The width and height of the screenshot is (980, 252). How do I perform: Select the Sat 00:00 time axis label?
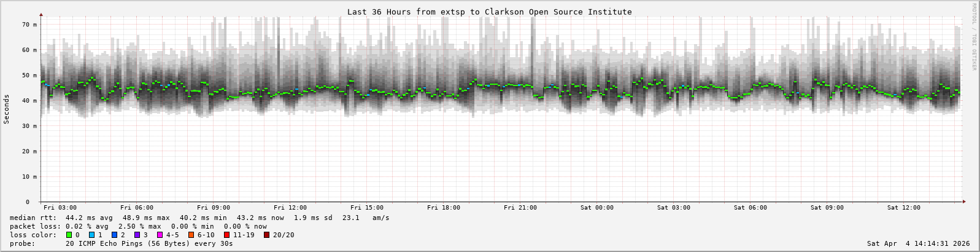(x=597, y=208)
